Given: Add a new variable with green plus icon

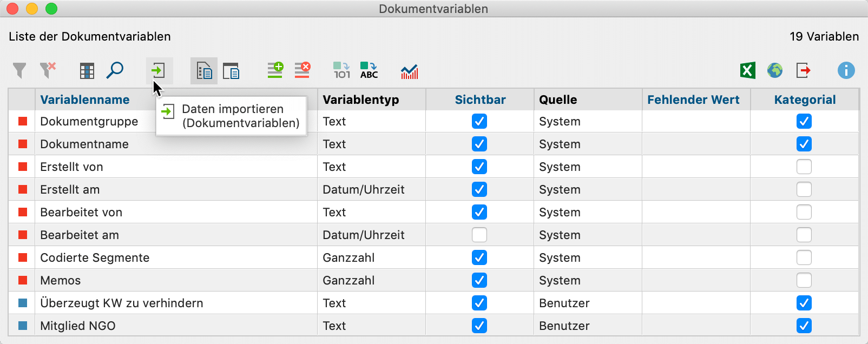Looking at the screenshot, I should point(275,71).
